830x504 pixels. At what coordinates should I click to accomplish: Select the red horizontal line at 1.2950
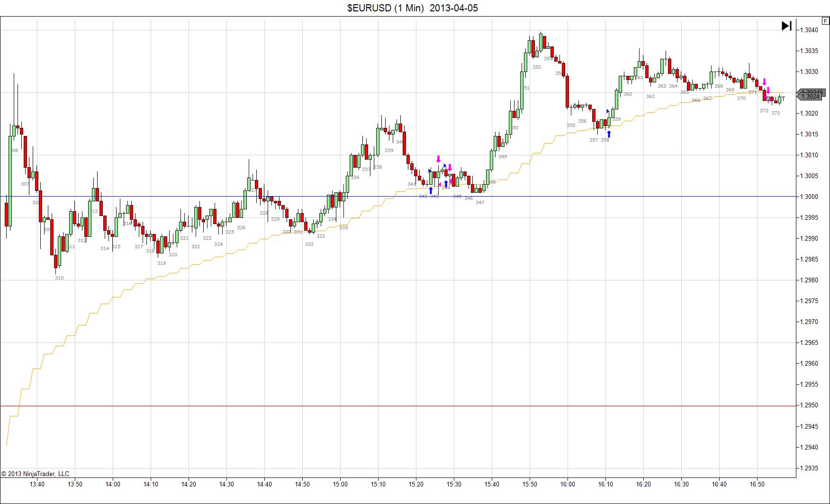[398, 405]
